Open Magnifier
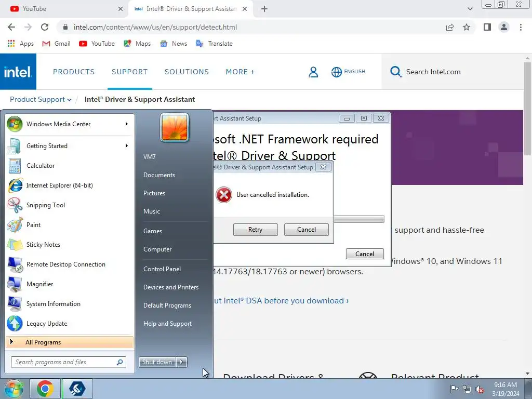This screenshot has width=532, height=399. 70,284
